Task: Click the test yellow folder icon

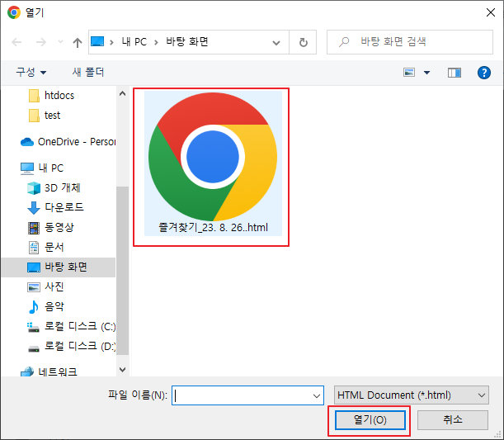Action: click(34, 116)
